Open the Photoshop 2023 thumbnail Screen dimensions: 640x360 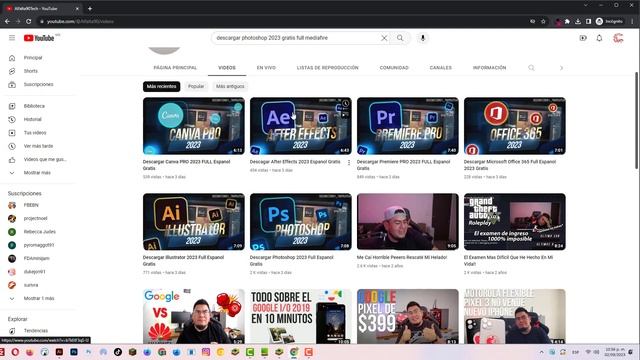point(301,222)
